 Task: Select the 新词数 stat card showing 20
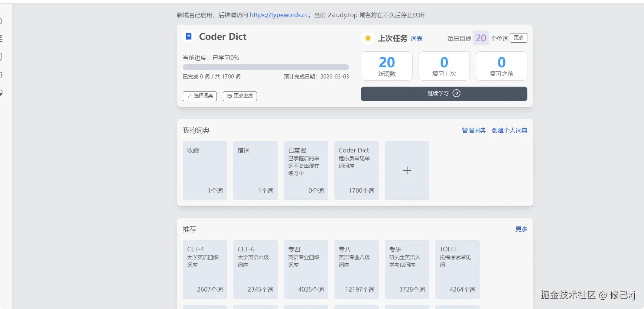click(x=387, y=66)
